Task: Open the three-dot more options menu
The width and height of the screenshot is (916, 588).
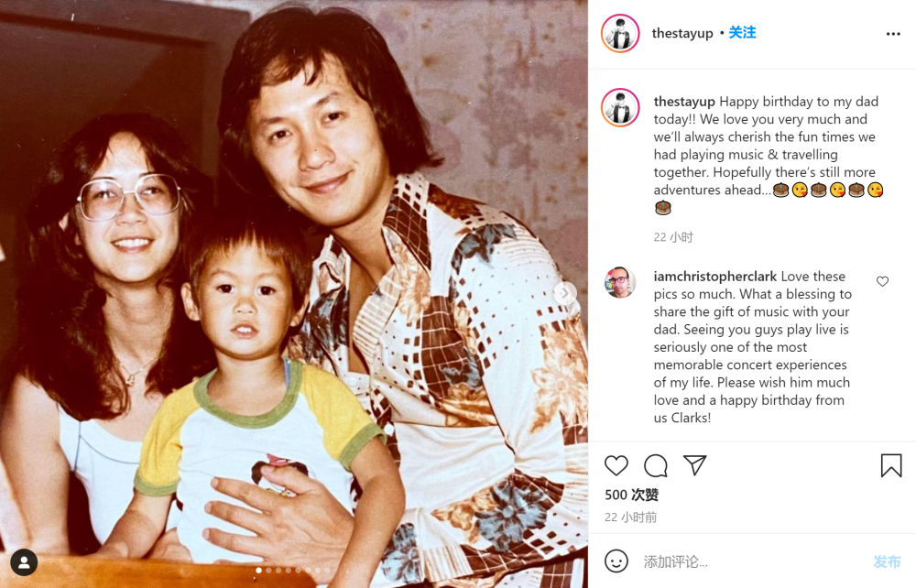Action: point(893,34)
